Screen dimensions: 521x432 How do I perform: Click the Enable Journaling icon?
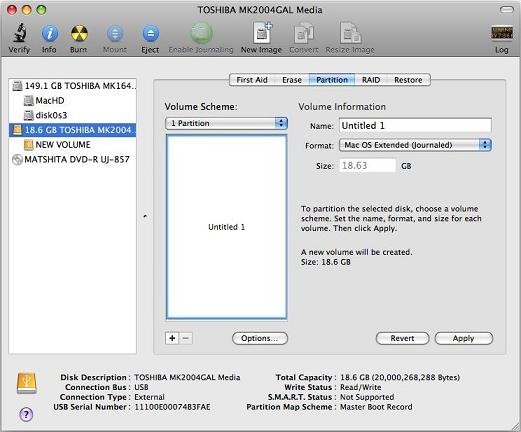coord(201,34)
